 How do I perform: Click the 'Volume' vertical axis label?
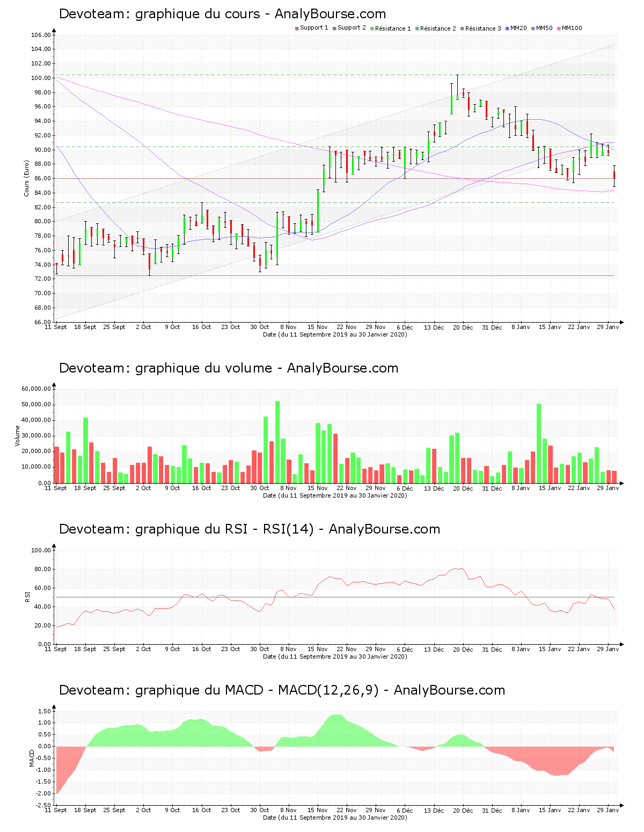pyautogui.click(x=18, y=436)
